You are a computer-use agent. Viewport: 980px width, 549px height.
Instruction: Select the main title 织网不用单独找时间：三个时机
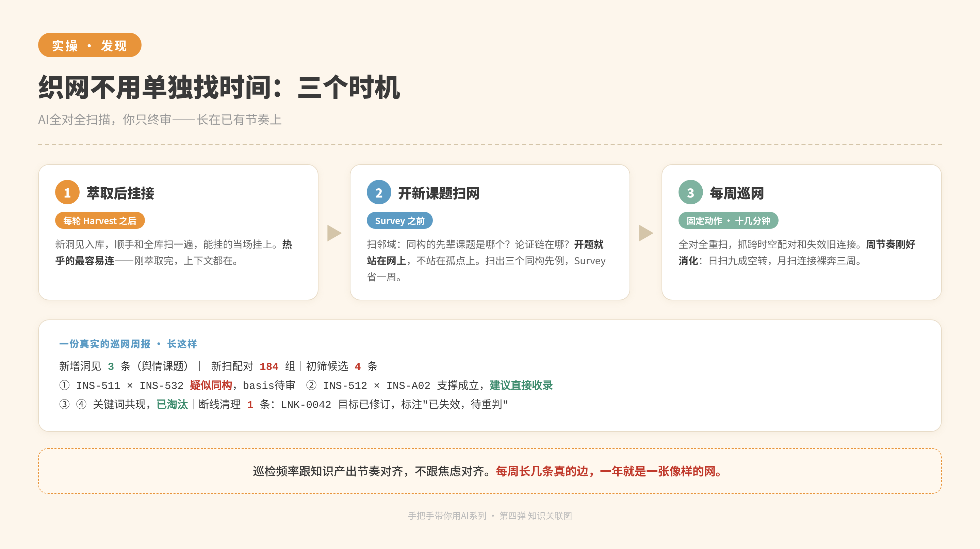pyautogui.click(x=219, y=88)
